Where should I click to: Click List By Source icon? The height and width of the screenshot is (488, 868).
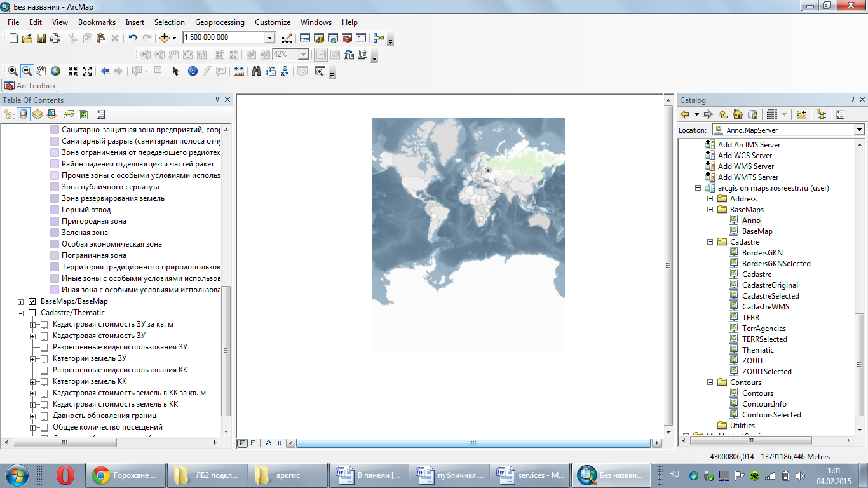pos(24,114)
